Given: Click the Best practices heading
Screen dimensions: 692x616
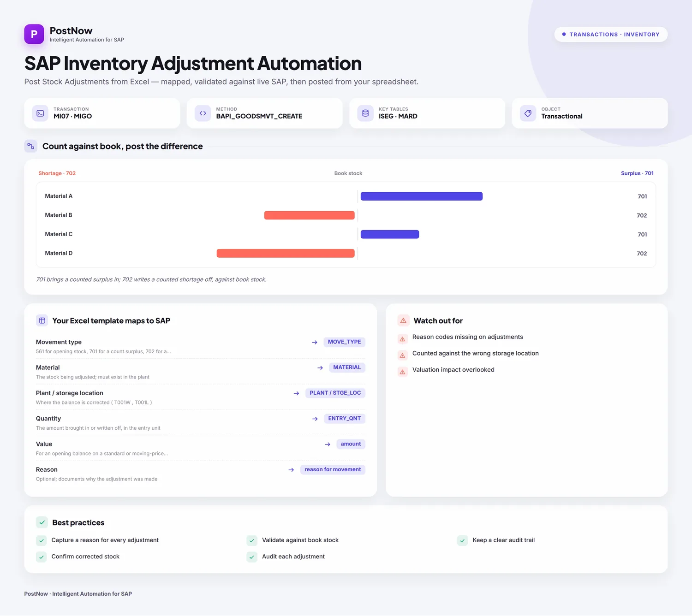Looking at the screenshot, I should [78, 522].
